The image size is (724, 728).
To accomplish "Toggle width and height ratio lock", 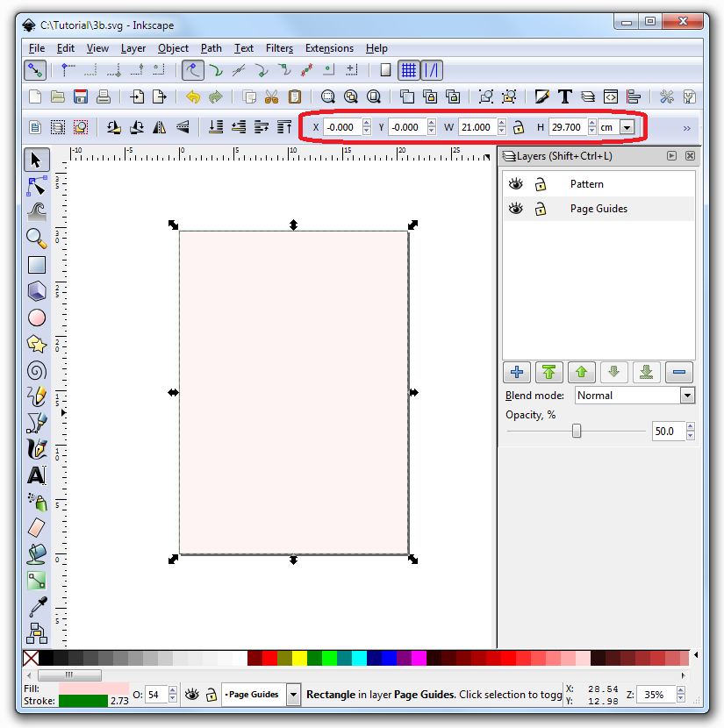I will point(519,127).
